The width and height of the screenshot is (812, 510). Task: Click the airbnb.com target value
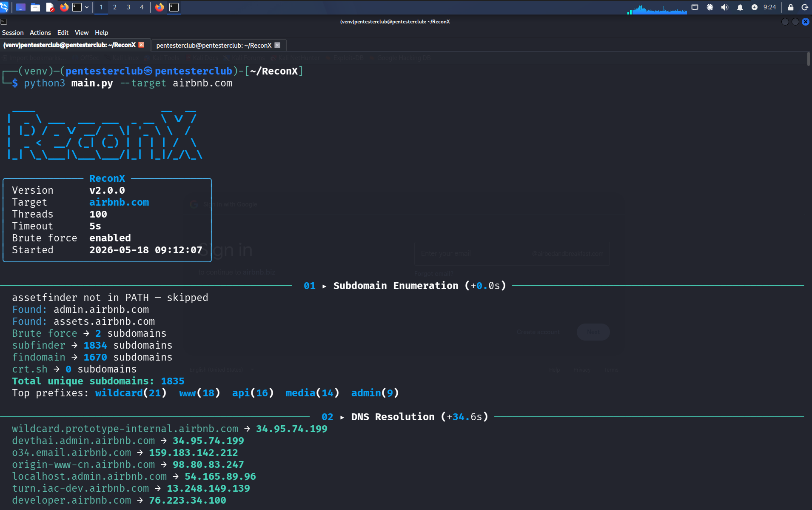tap(119, 202)
